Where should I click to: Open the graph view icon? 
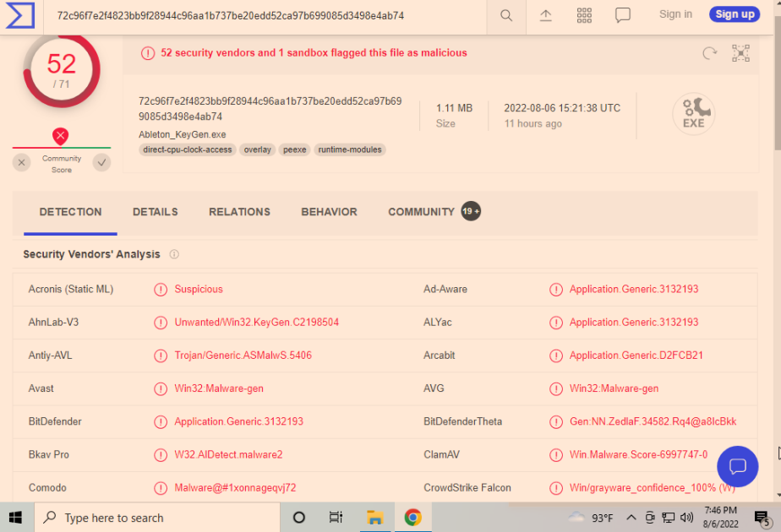740,52
